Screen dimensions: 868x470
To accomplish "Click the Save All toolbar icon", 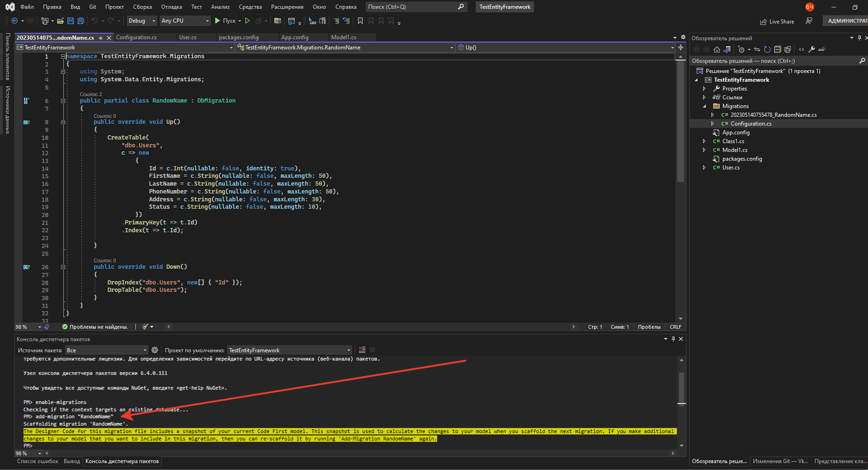I will [x=81, y=21].
